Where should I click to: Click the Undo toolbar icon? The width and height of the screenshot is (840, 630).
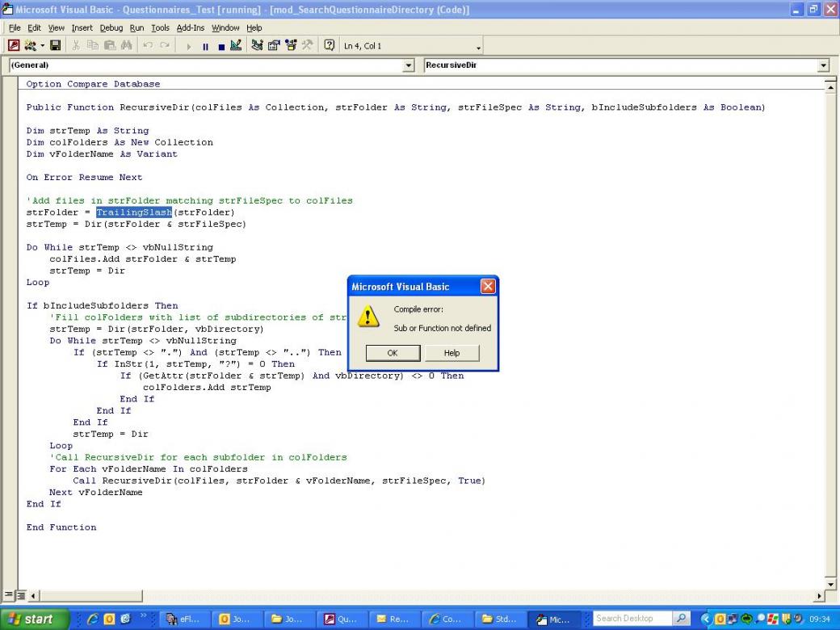point(148,45)
